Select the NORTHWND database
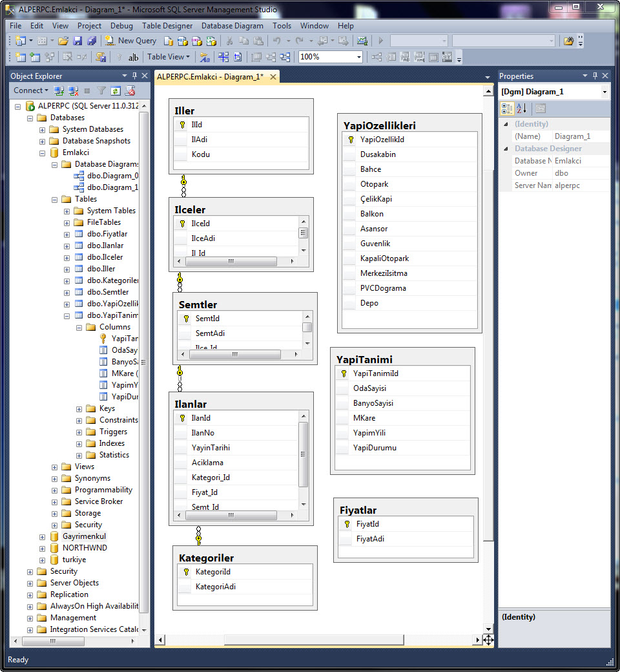The height and width of the screenshot is (672, 620). pyautogui.click(x=85, y=548)
